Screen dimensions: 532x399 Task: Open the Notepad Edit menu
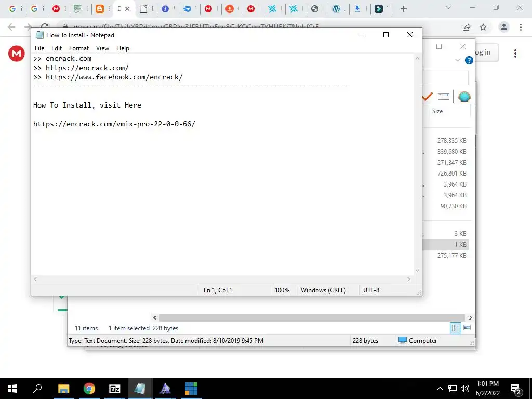(56, 48)
